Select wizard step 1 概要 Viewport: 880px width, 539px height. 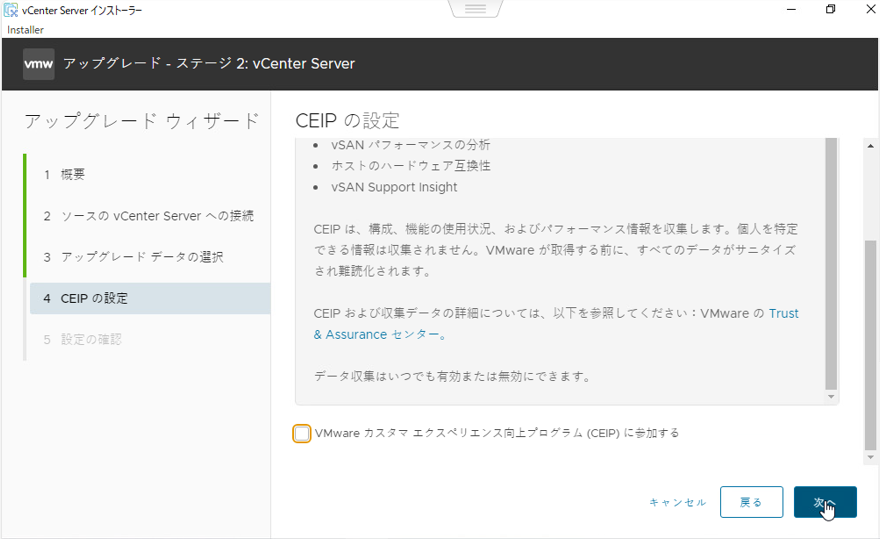pyautogui.click(x=150, y=175)
